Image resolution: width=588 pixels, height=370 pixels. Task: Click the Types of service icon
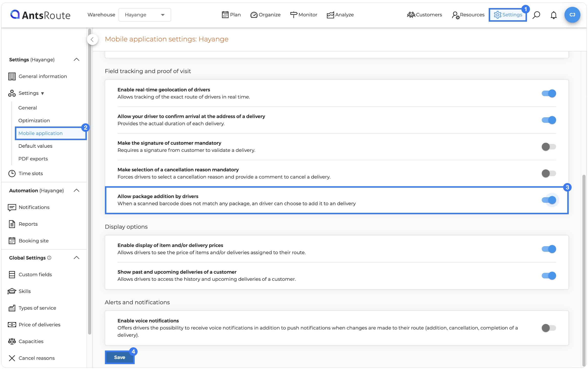pos(12,308)
